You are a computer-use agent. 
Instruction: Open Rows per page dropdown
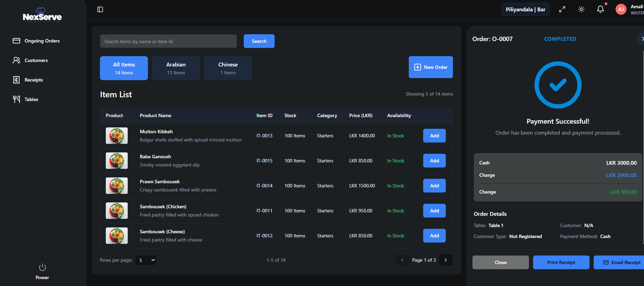[x=146, y=260]
